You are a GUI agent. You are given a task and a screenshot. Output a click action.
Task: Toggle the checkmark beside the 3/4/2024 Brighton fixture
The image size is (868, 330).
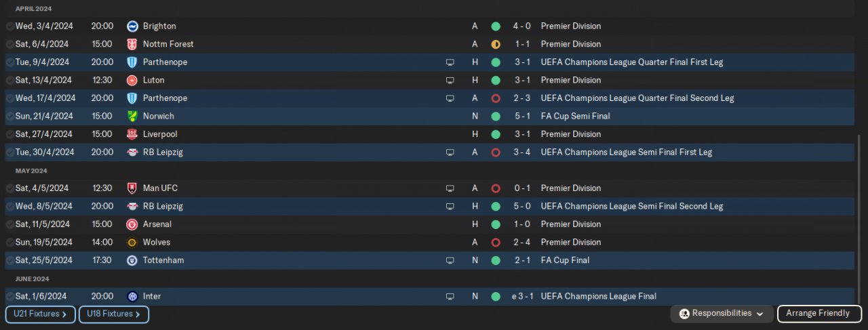point(9,26)
